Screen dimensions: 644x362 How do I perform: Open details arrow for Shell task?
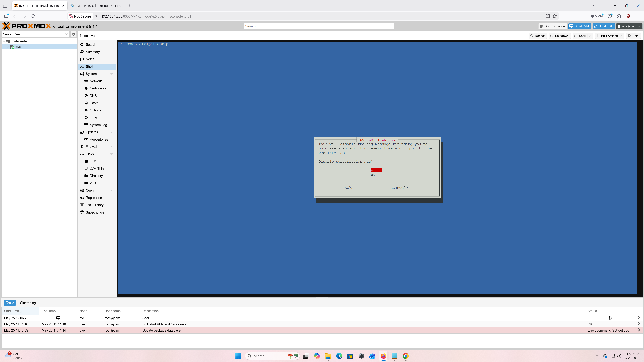coord(639,318)
